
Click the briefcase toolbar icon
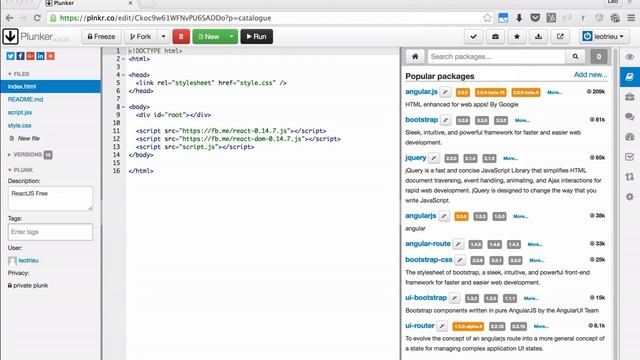(x=495, y=36)
